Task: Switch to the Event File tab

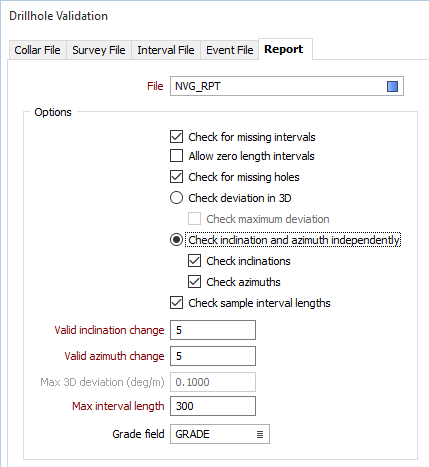Action: pos(230,50)
